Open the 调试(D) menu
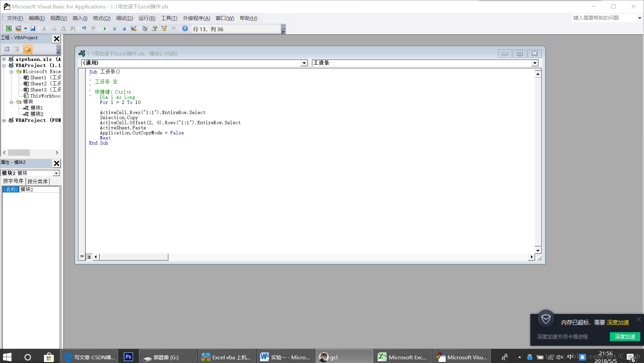This screenshot has width=644, height=363. click(124, 18)
